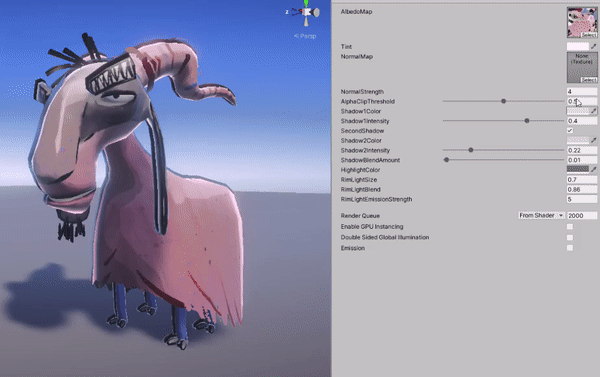Pick Shadow1Color with its eyedropper icon

pyautogui.click(x=593, y=111)
